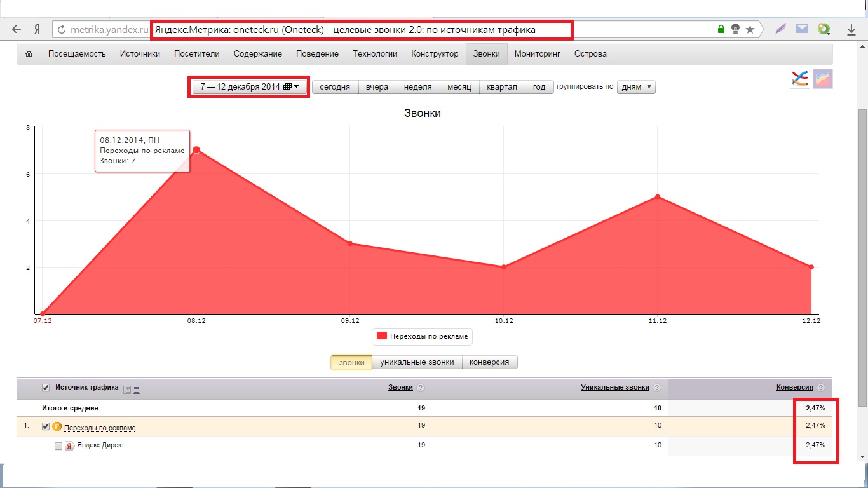Click the Yandex 'Я' browser button
868x488 pixels.
pyautogui.click(x=37, y=29)
